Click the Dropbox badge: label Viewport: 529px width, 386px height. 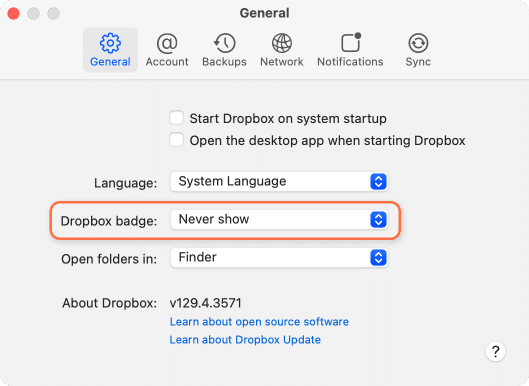(109, 221)
